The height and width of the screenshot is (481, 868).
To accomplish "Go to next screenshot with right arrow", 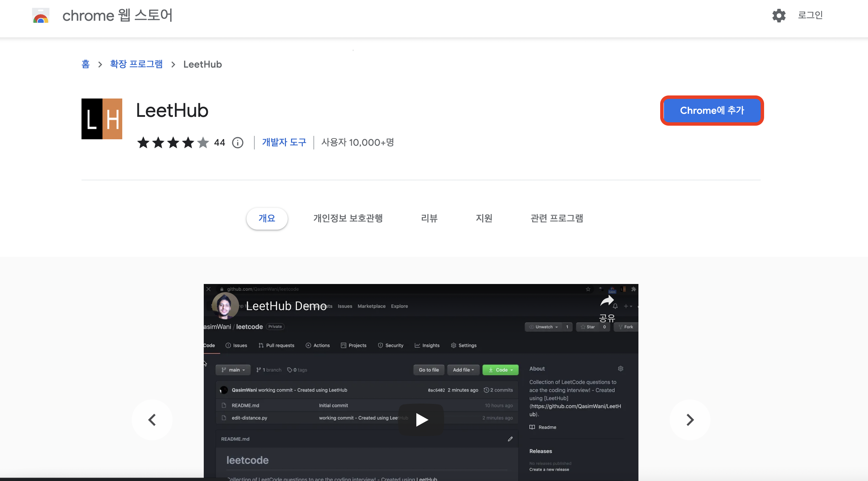I will point(690,420).
